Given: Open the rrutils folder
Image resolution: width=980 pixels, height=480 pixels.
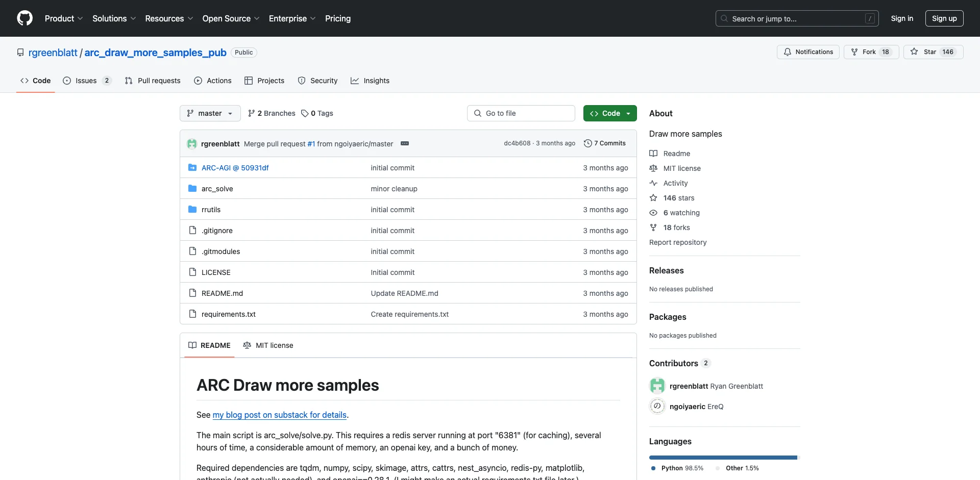Looking at the screenshot, I should point(211,210).
